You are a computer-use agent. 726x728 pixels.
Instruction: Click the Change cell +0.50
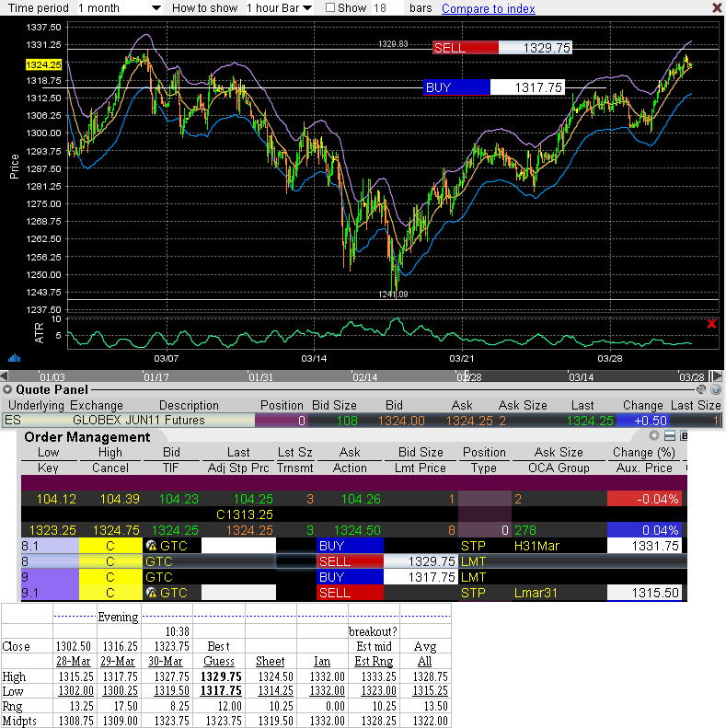click(643, 421)
